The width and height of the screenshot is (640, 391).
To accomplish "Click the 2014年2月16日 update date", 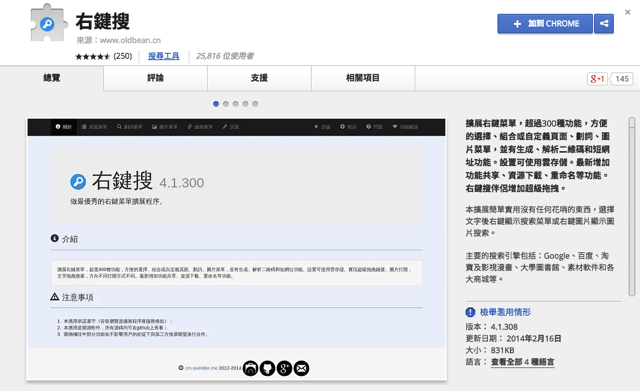I will point(534,338).
